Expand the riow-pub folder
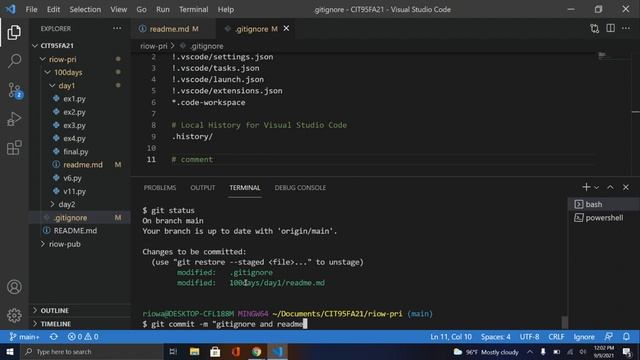This screenshot has width=640, height=360. [64, 244]
